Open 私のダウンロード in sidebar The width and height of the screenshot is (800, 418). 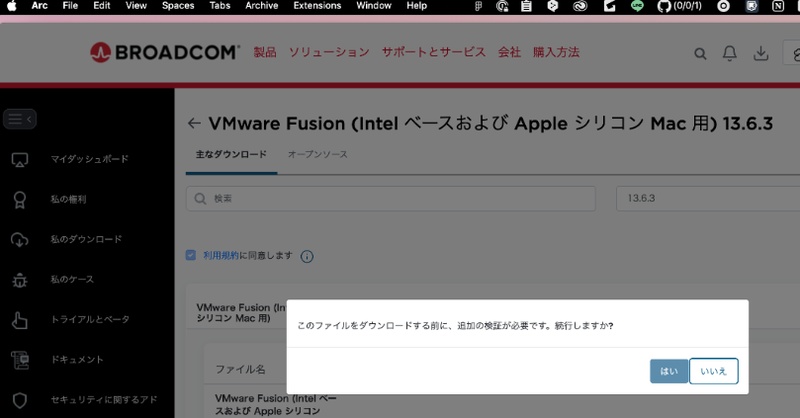(86, 239)
